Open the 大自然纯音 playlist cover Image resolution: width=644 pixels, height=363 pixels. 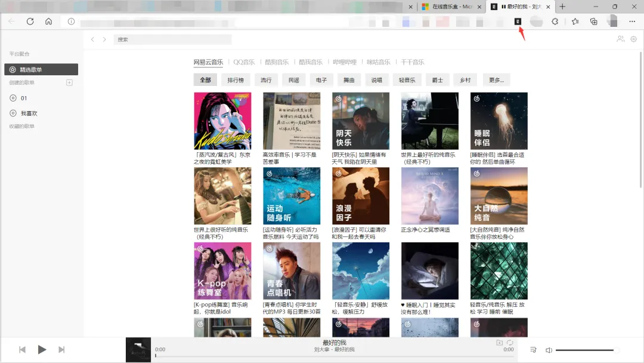click(499, 196)
